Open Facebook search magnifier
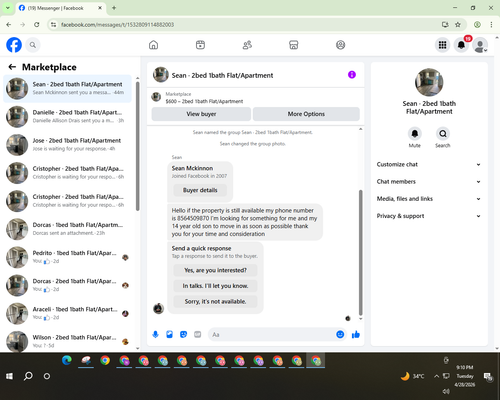Viewport: 500px width, 400px height. point(33,45)
